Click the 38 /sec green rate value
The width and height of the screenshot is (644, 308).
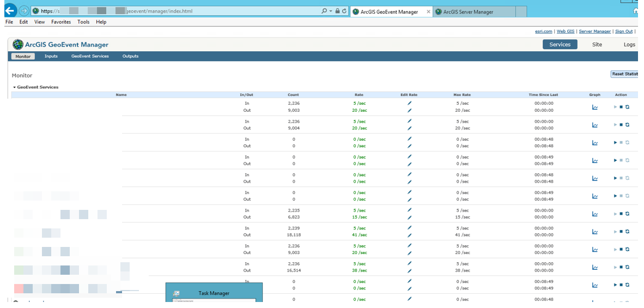click(359, 270)
